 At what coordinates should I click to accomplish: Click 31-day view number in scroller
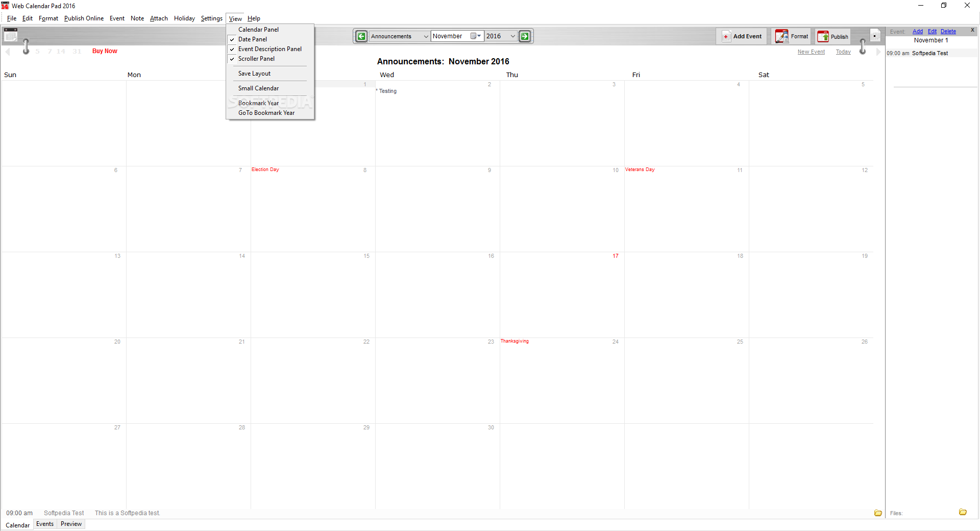[77, 52]
